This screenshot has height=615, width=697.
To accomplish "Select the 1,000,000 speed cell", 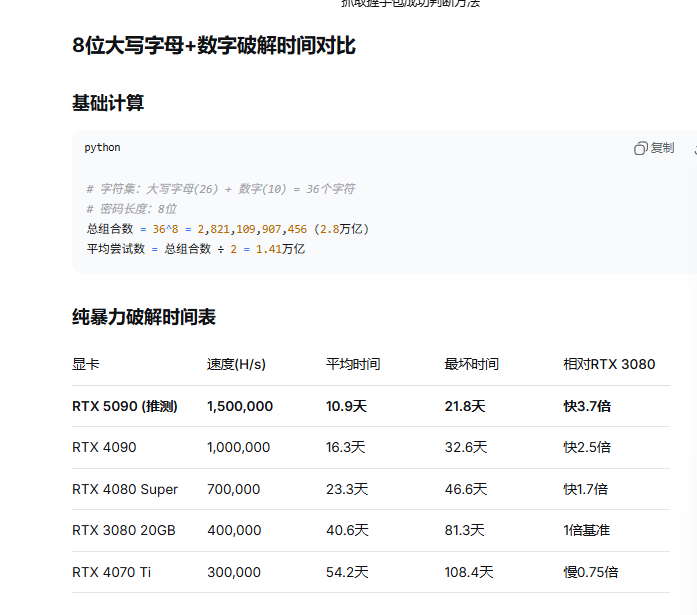I will pos(238,447).
